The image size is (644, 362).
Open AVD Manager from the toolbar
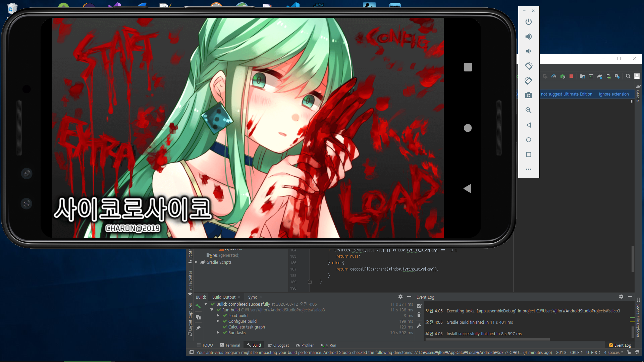[608, 76]
